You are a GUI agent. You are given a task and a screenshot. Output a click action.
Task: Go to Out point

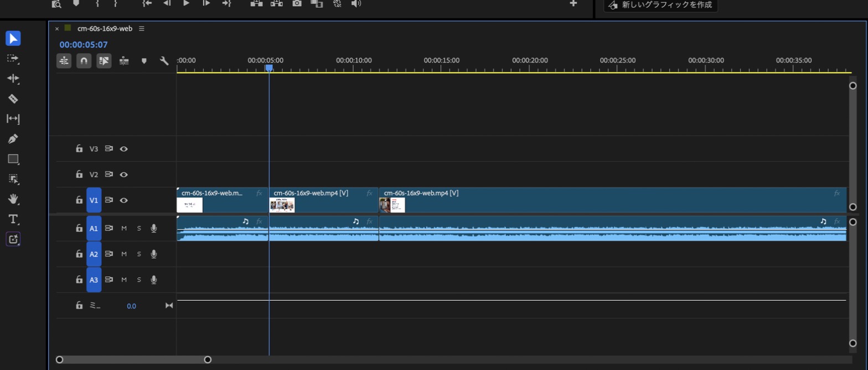[226, 3]
